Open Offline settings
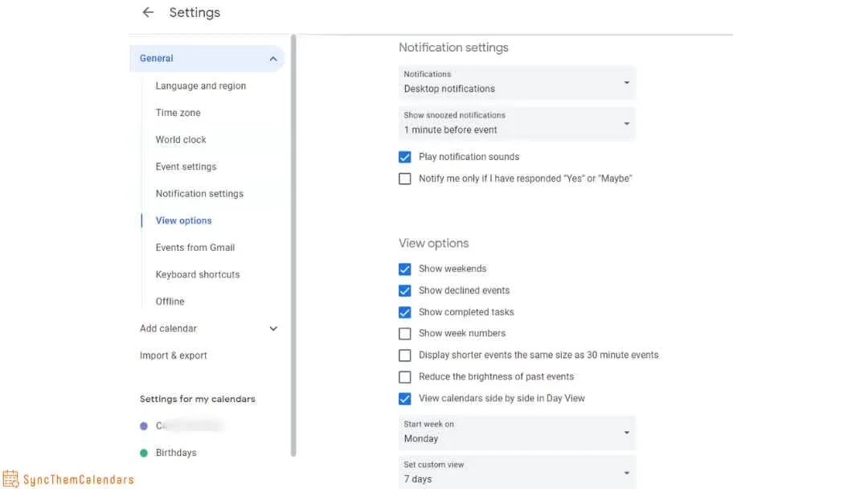This screenshot has width=868, height=489. point(170,302)
